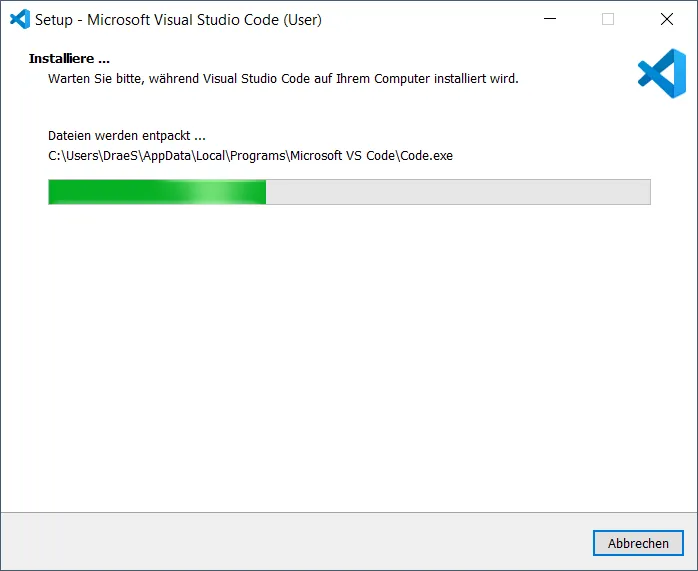Click the large Visual Studio Code logo
The width and height of the screenshot is (698, 571).
[661, 74]
